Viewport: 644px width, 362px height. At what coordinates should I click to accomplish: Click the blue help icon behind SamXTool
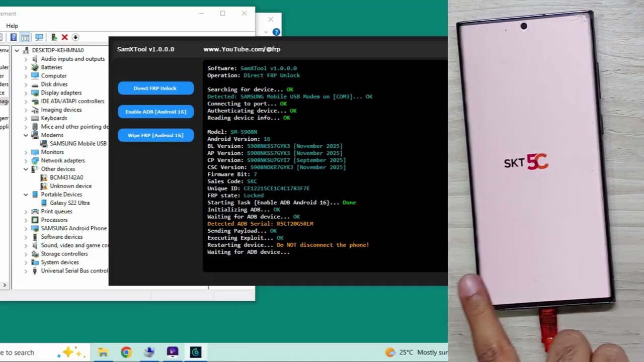pyautogui.click(x=276, y=32)
